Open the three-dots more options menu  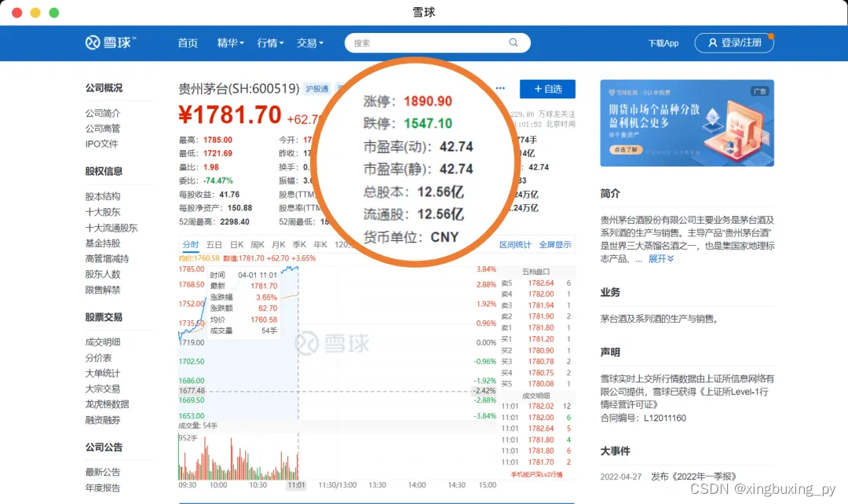pos(500,88)
